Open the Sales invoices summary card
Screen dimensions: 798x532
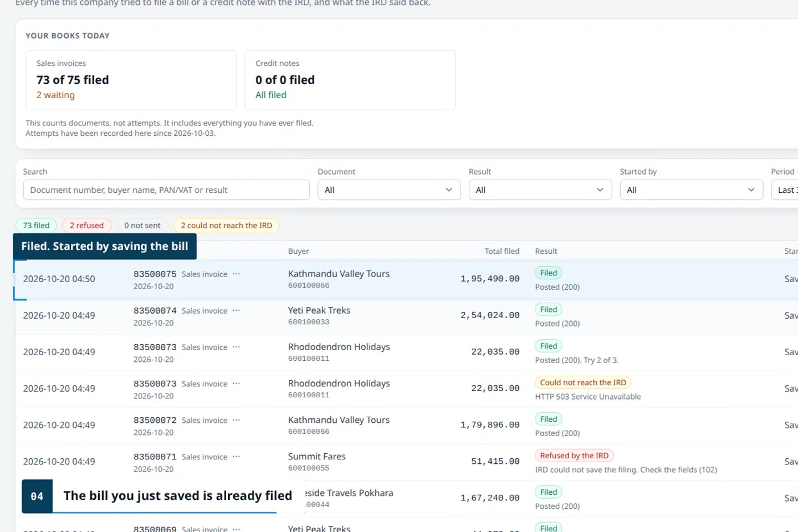pos(131,80)
